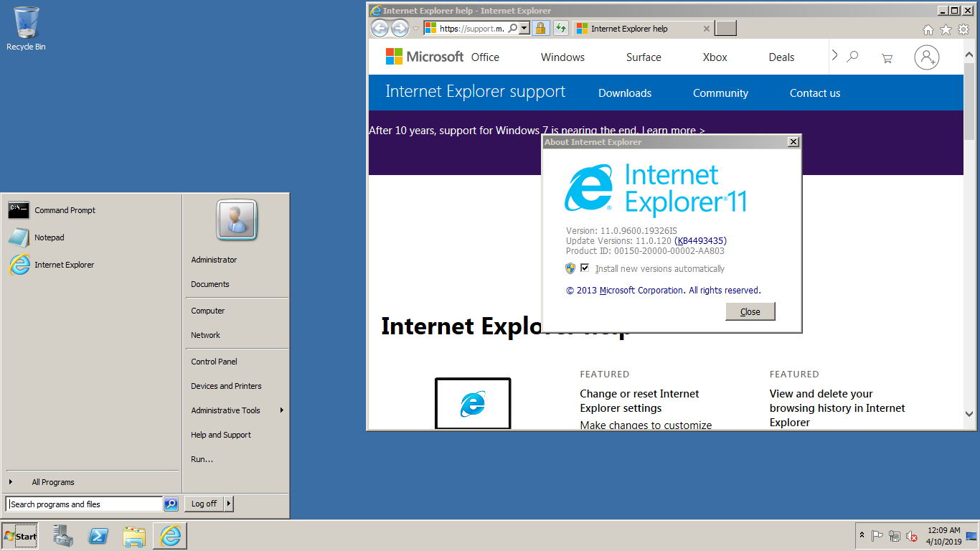Click the URL address field in Internet Explorer
The height and width of the screenshot is (551, 980).
471,29
